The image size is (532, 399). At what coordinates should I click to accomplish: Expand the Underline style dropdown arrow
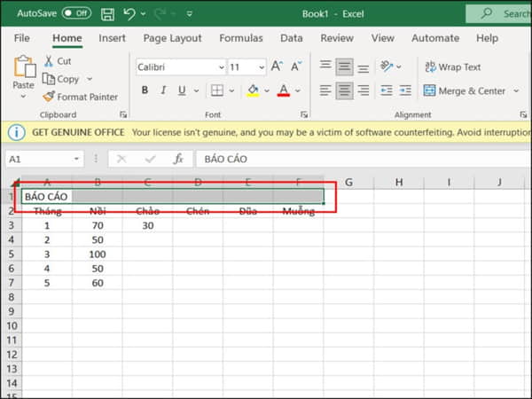[x=196, y=90]
